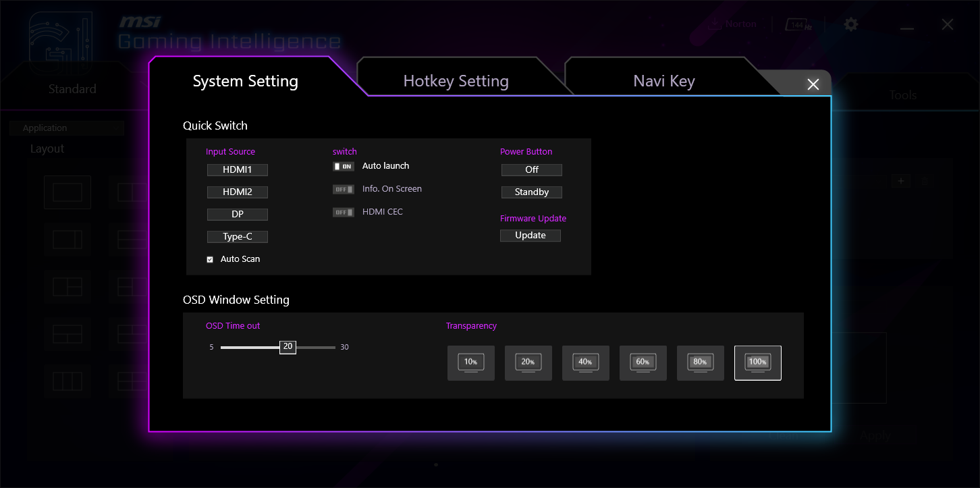Select the 40% transparency icon
Image resolution: width=980 pixels, height=488 pixels.
(586, 363)
